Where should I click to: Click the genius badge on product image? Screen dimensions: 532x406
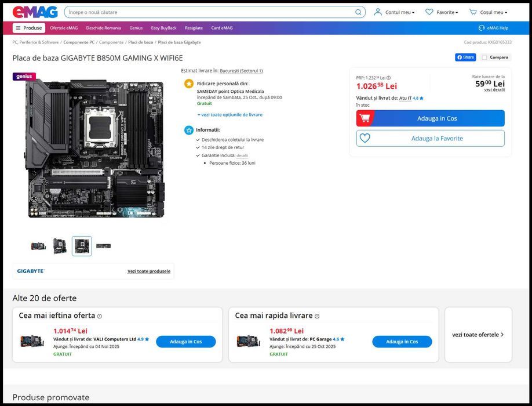coord(24,76)
